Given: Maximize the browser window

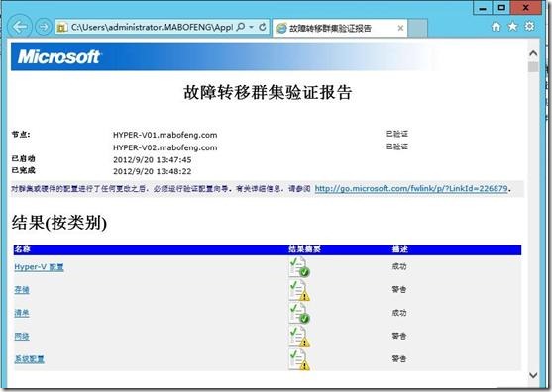Looking at the screenshot, I should point(501,8).
